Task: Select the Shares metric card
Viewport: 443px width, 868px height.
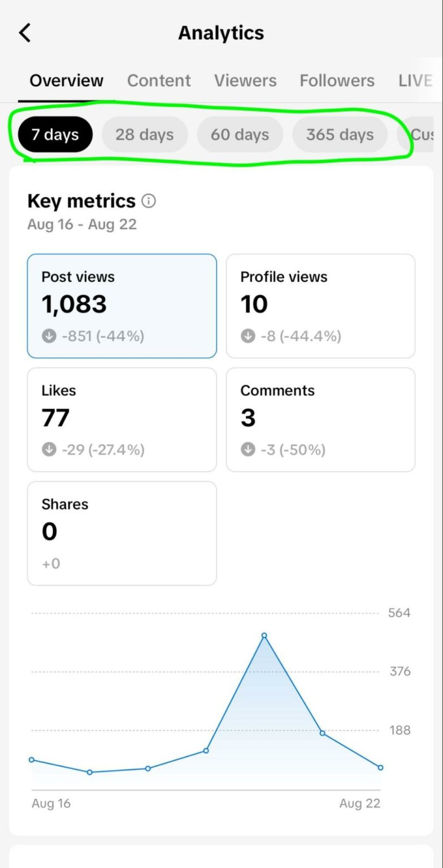Action: click(x=121, y=532)
